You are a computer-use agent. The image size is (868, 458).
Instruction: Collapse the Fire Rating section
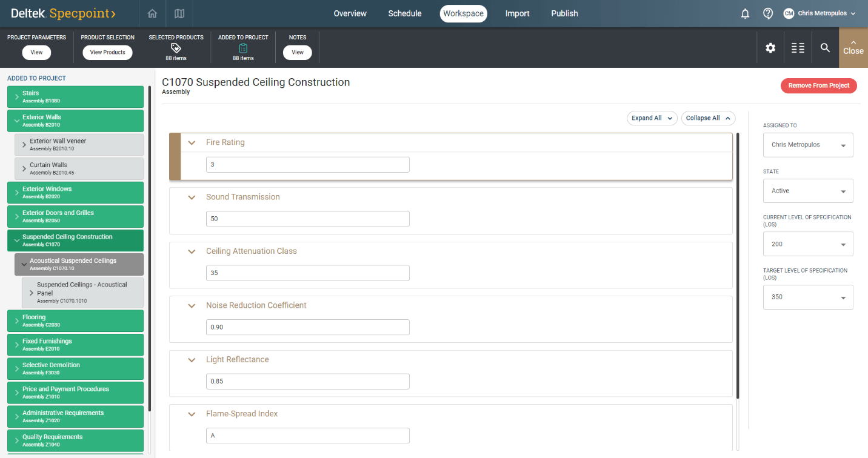point(192,142)
